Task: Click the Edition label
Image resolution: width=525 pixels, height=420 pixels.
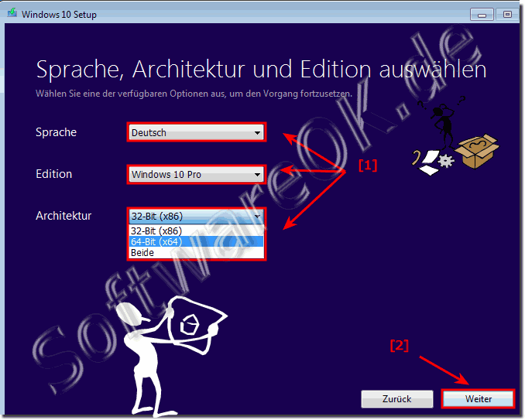Action: point(54,174)
